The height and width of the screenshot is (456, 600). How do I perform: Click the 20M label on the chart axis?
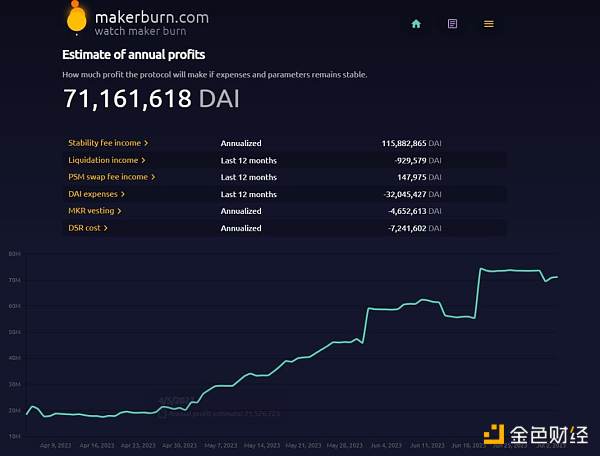tap(15, 410)
